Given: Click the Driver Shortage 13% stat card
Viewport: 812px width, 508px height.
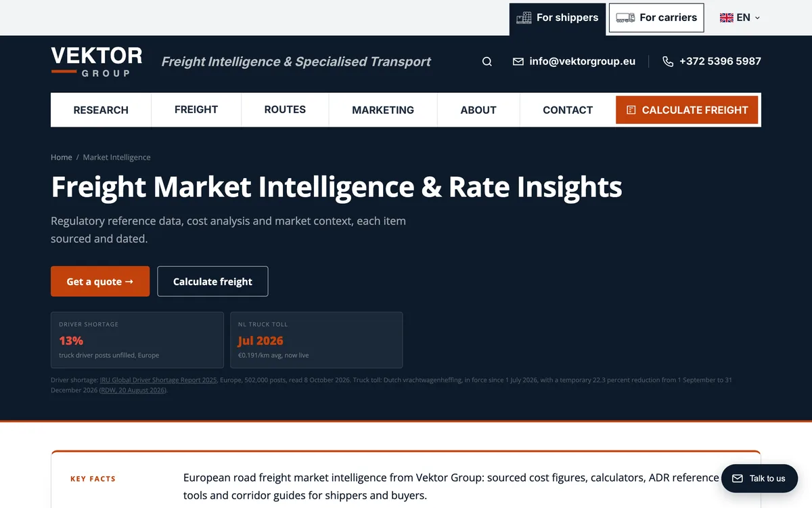Looking at the screenshot, I should (x=137, y=340).
